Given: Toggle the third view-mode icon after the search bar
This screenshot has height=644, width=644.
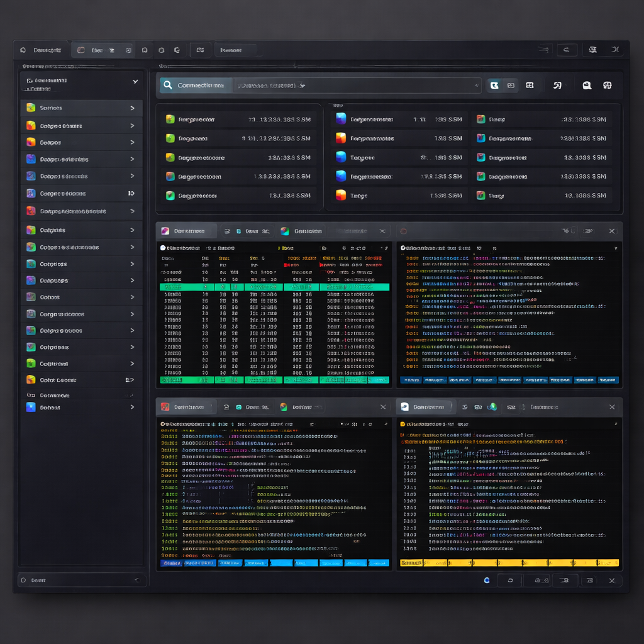Looking at the screenshot, I should [x=530, y=86].
